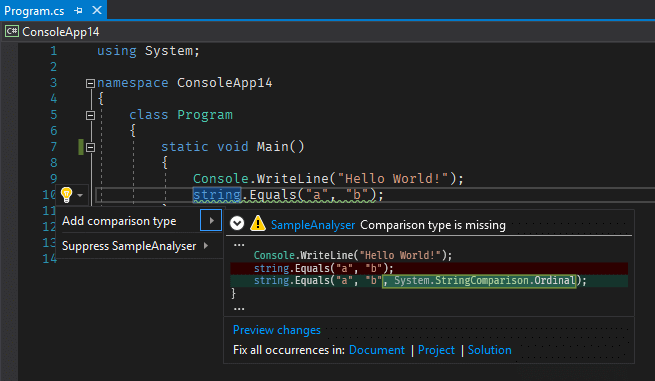
Task: Open Suppress SampleAnalyser submenu
Action: (135, 246)
